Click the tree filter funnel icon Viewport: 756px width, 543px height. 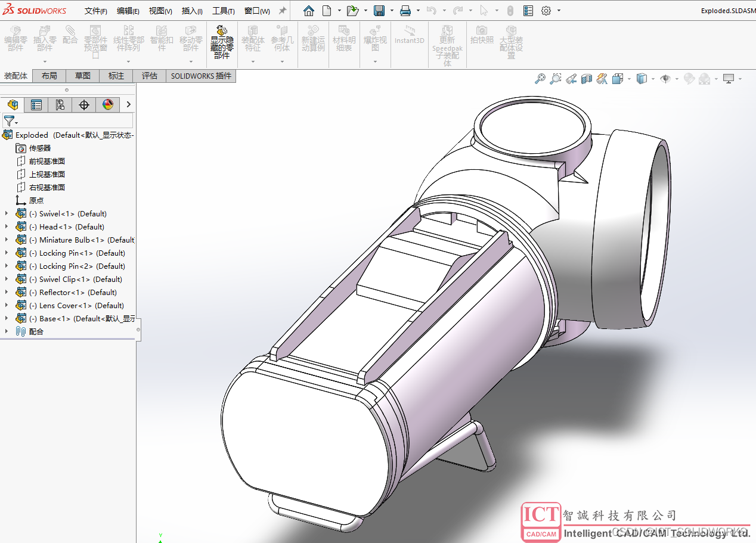point(9,120)
